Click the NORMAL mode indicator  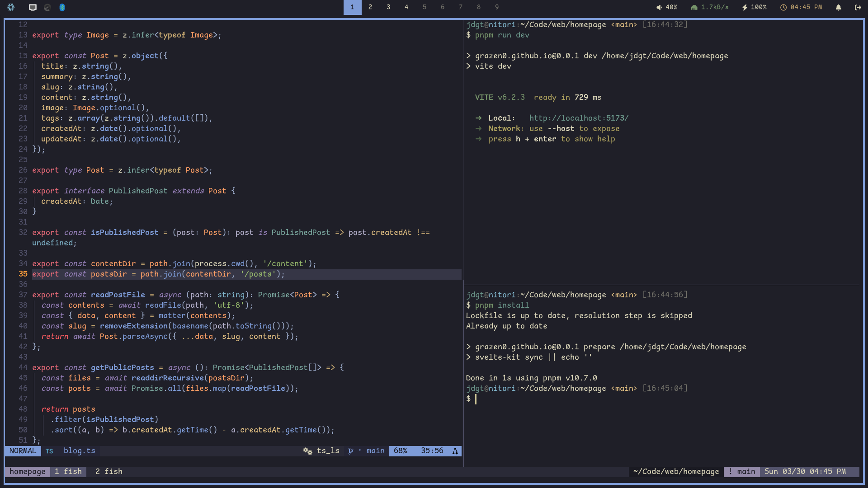[23, 451]
